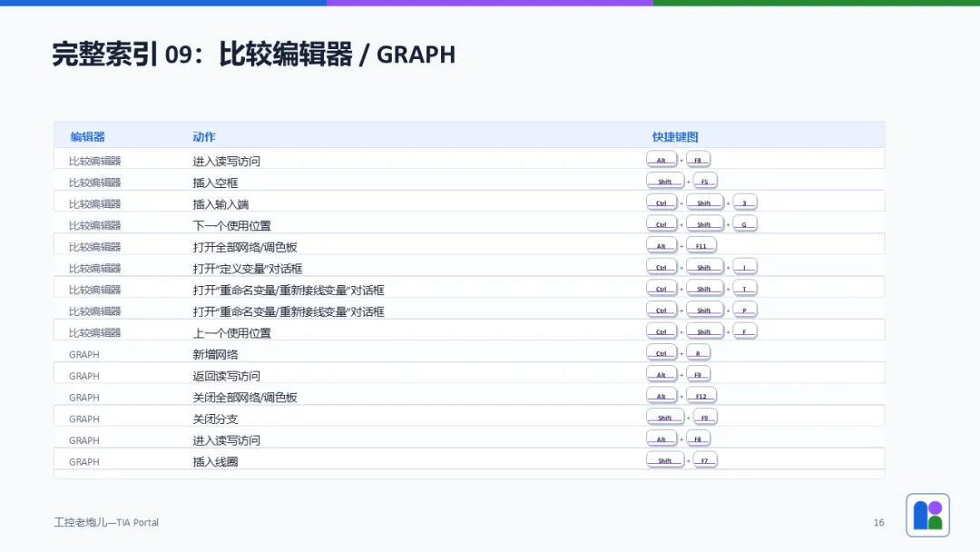Click 进入读写访问 in the GRAPH row
This screenshot has width=980, height=552.
coord(226,440)
